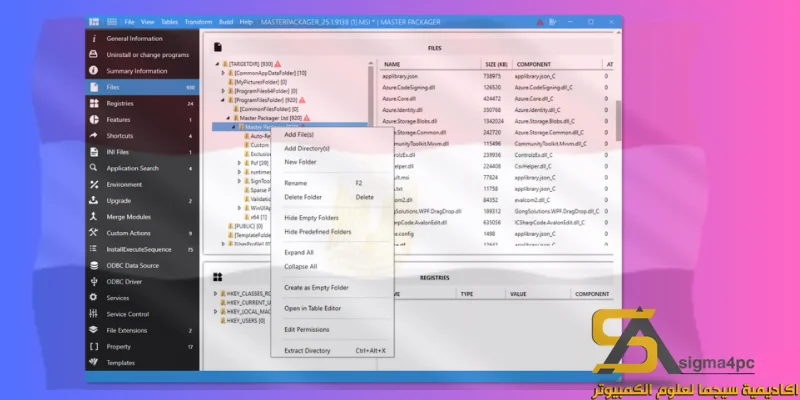The height and width of the screenshot is (400, 800).
Task: Click the Property brackets icon
Action: 93,346
